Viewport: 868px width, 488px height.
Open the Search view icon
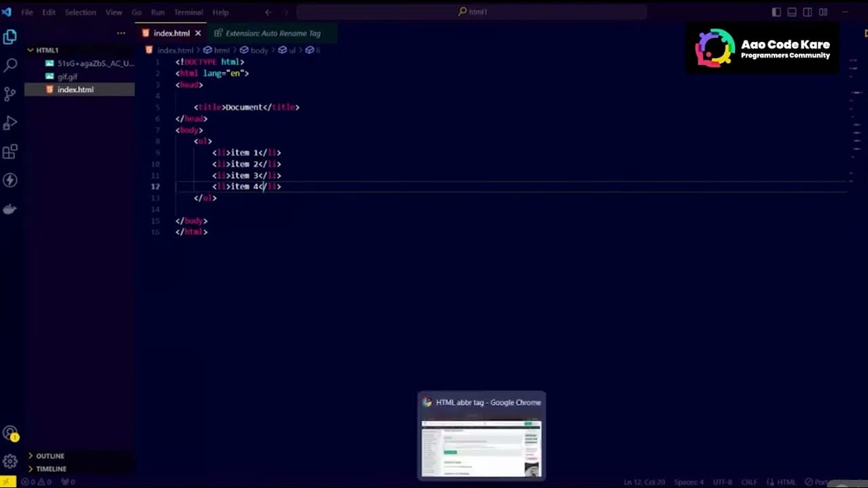click(10, 66)
